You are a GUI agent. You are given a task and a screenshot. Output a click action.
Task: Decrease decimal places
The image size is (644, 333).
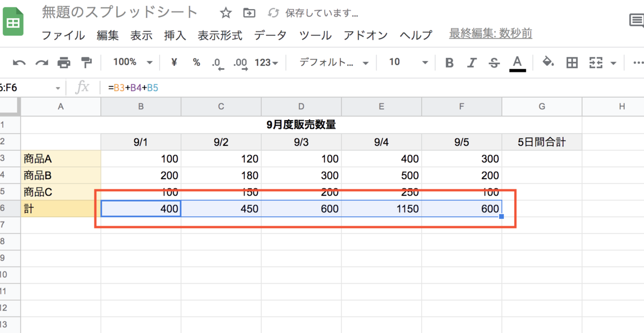pyautogui.click(x=218, y=62)
